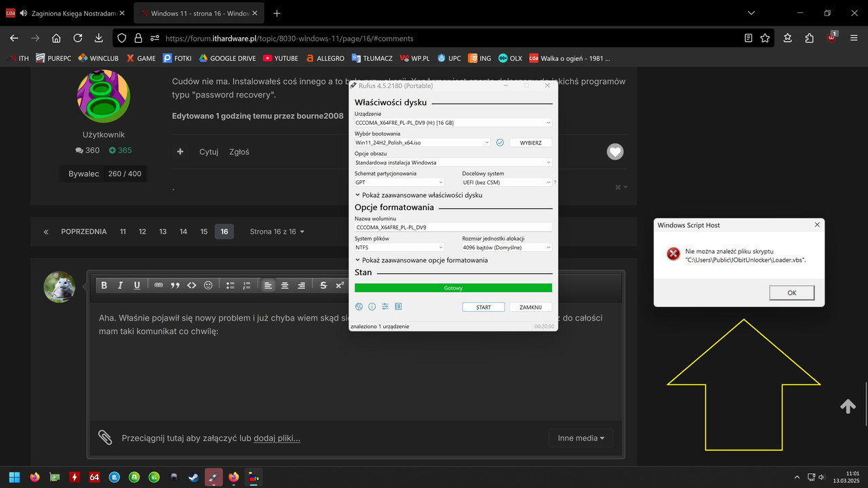Open the Strona 16 z 16 page dropdown
Image resolution: width=868 pixels, height=488 pixels.
pyautogui.click(x=277, y=232)
